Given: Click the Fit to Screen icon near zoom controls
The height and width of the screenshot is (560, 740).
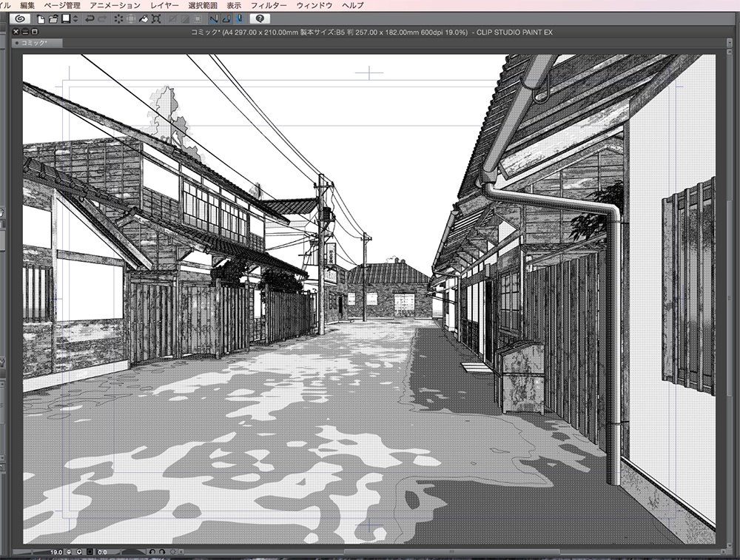Looking at the screenshot, I should coord(90,551).
